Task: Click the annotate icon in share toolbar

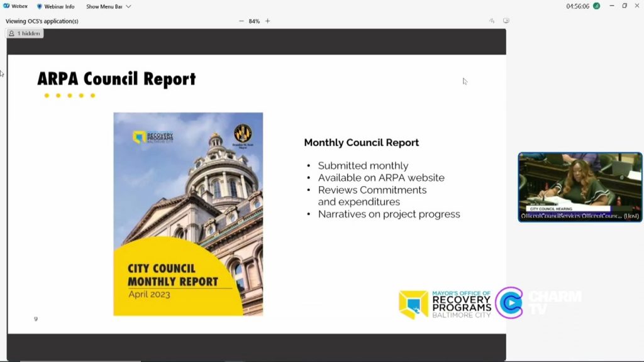Action: click(x=492, y=21)
